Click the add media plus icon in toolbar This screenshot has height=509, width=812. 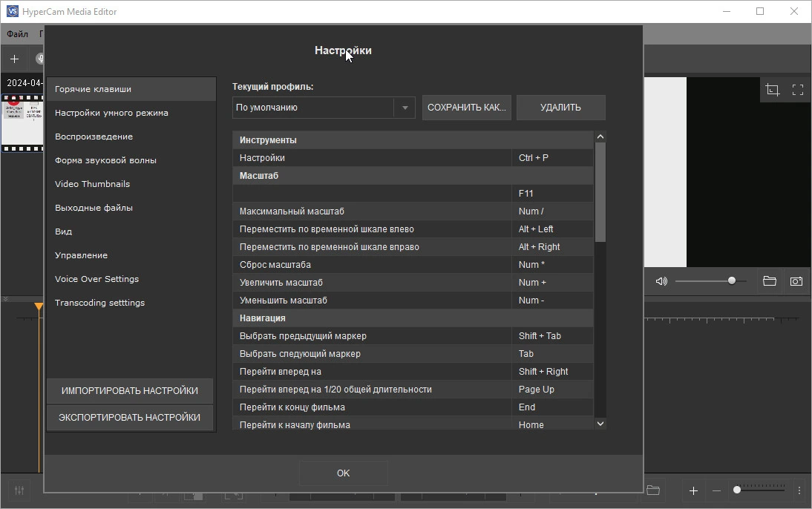[x=15, y=59]
